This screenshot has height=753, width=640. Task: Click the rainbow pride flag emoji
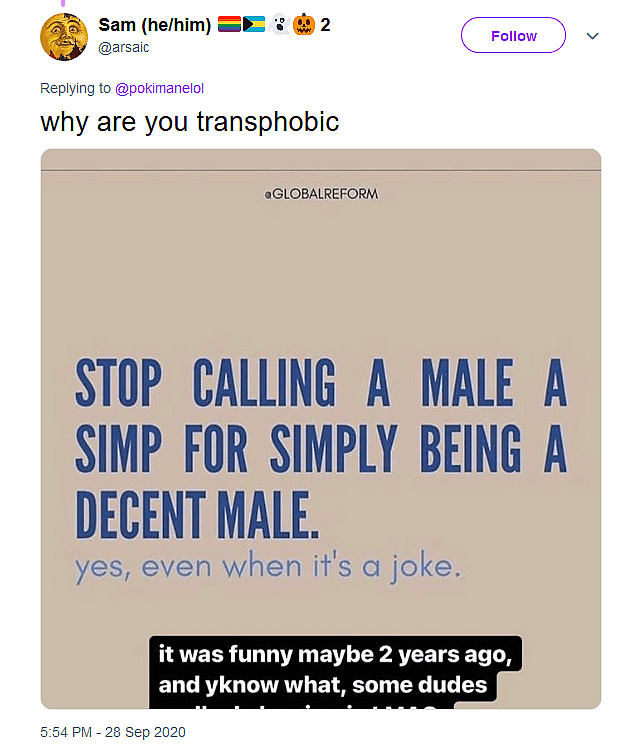[229, 24]
